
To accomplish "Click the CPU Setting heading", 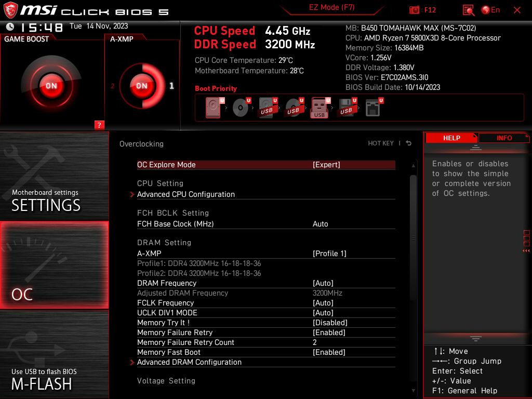I will [160, 183].
